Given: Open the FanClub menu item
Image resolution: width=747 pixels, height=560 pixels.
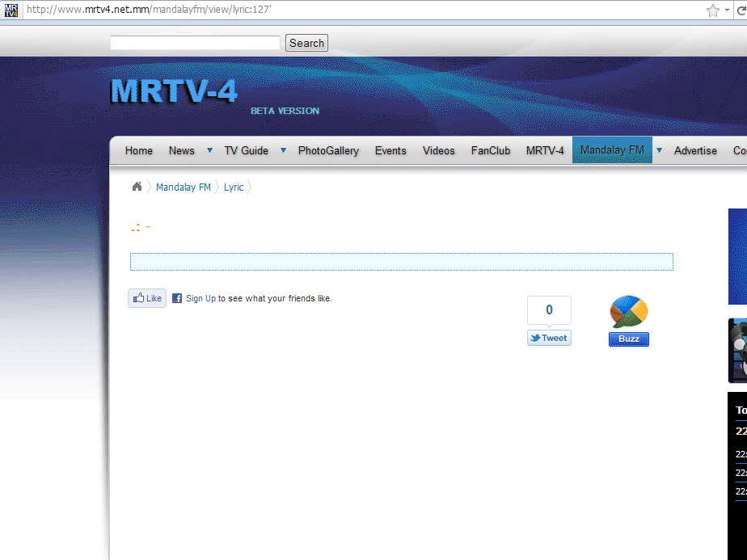Looking at the screenshot, I should [x=491, y=150].
